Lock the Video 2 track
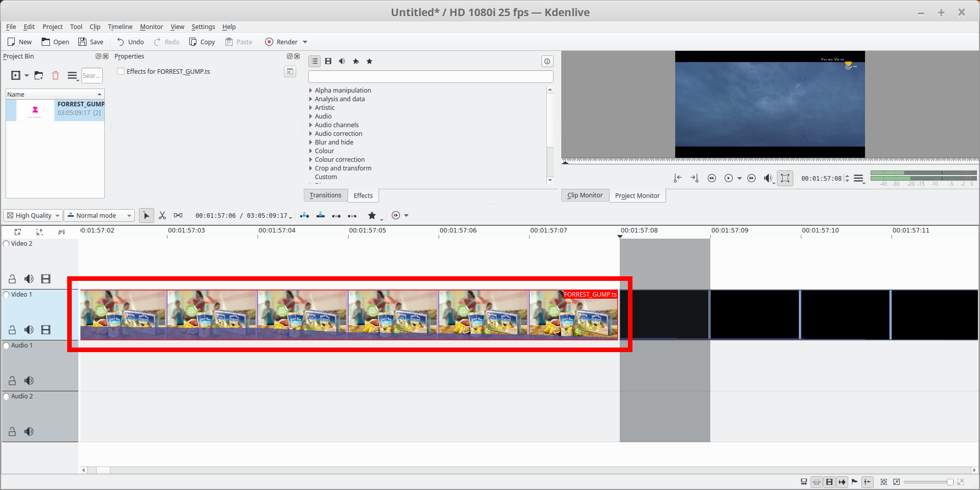Viewport: 980px width, 490px height. (12, 279)
